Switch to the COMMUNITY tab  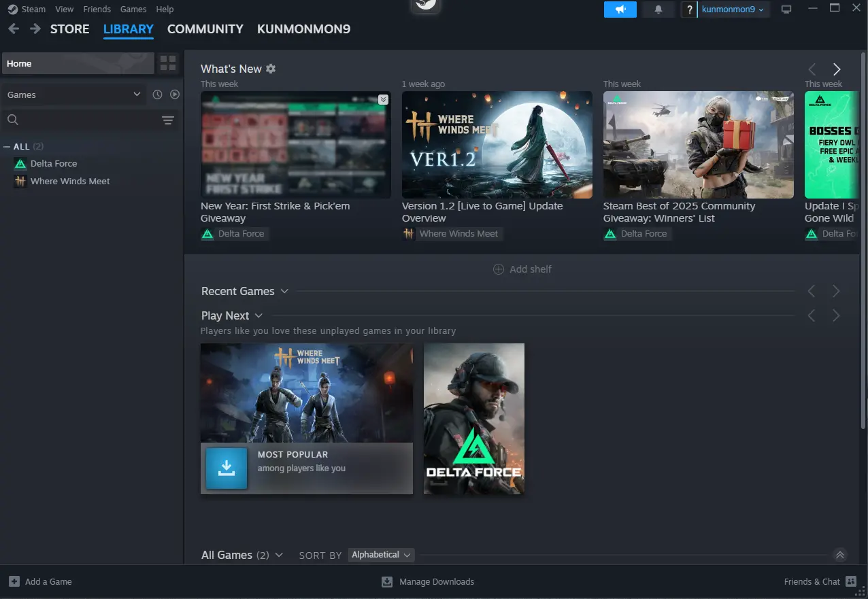coord(205,29)
